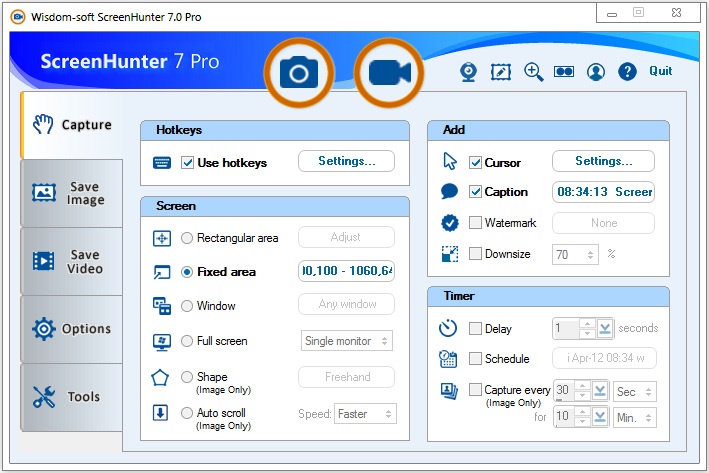Open the Sec unit dropdown for Capture every

click(635, 392)
